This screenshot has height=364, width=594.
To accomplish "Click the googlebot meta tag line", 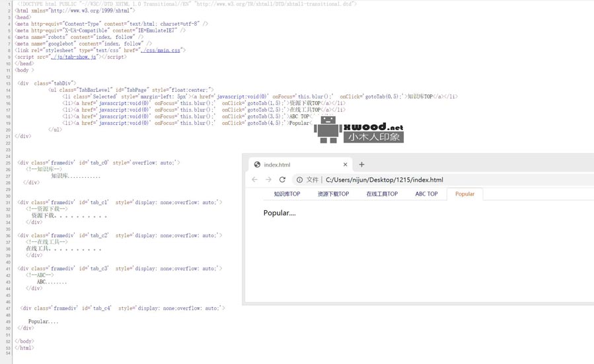I will 83,44.
